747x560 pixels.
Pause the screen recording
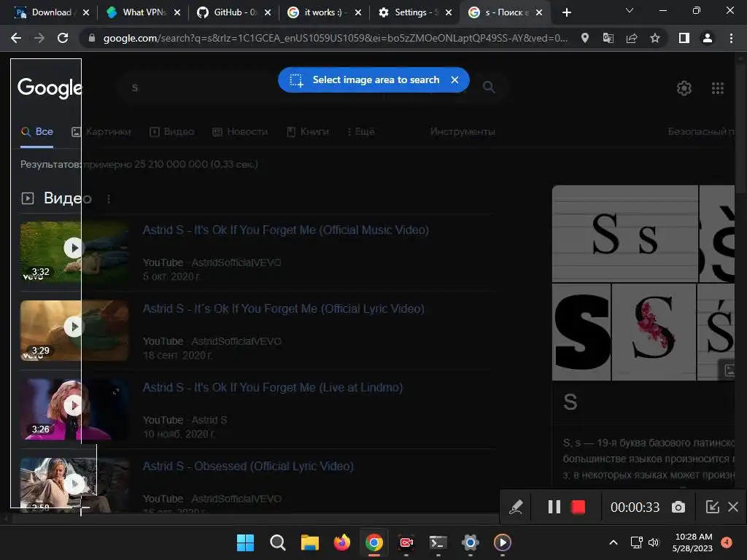click(554, 507)
